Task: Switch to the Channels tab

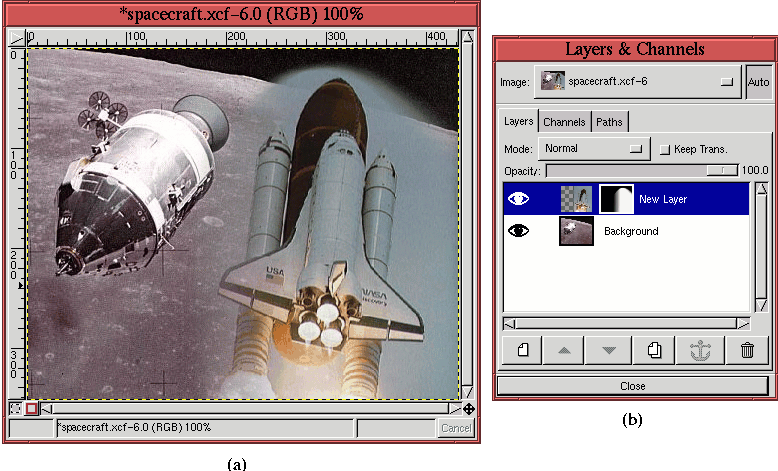Action: click(x=564, y=122)
